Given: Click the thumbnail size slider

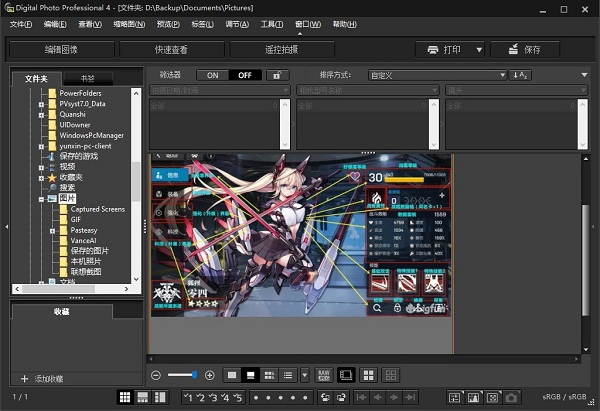Looking at the screenshot, I should pos(183,375).
